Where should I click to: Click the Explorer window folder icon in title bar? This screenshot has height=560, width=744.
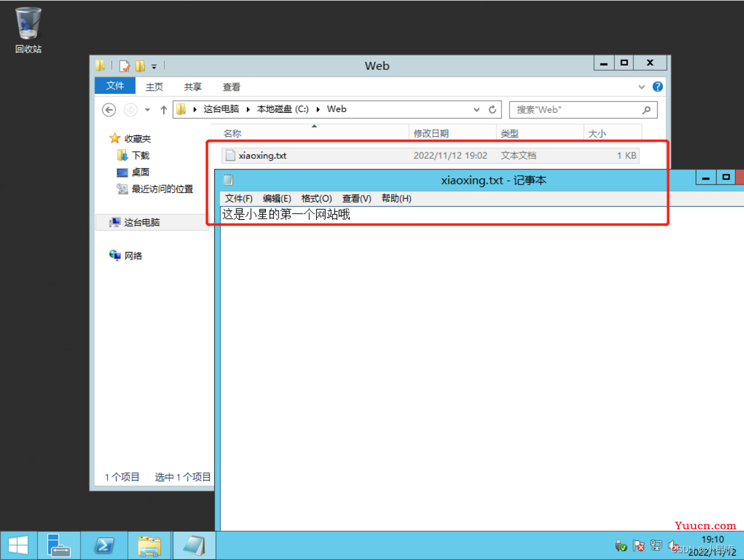tap(100, 66)
